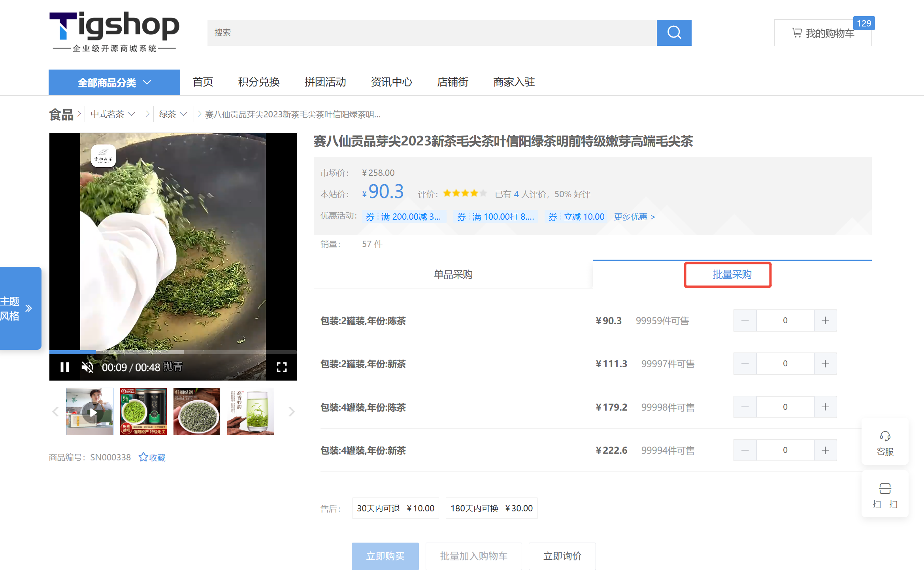Enter fullscreen video mode

point(281,367)
